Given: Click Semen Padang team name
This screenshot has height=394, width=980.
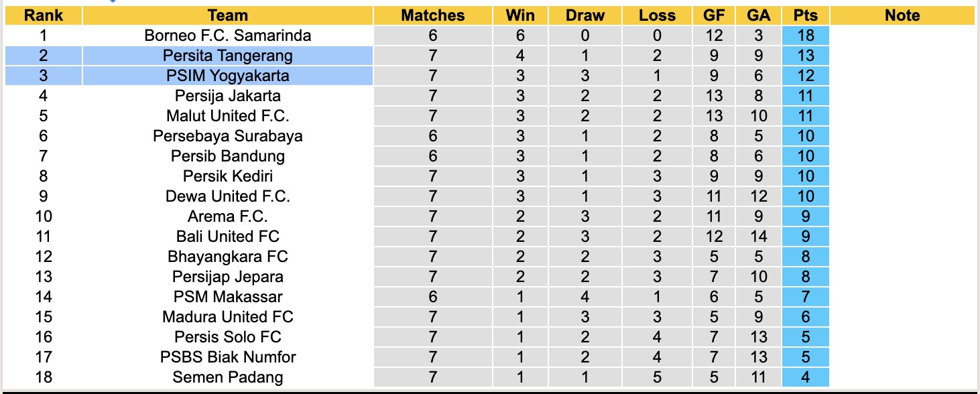Looking at the screenshot, I should (x=228, y=377).
